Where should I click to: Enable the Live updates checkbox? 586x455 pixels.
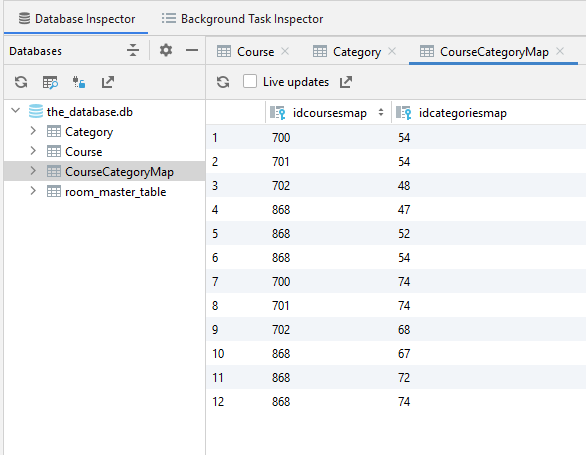click(x=250, y=81)
